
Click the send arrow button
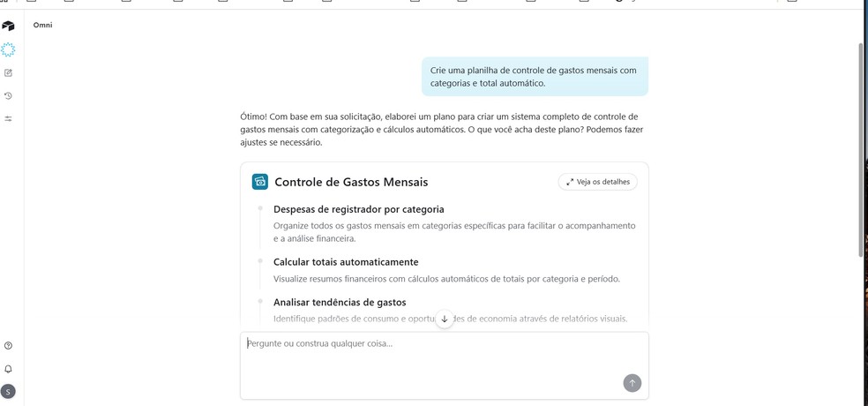632,383
